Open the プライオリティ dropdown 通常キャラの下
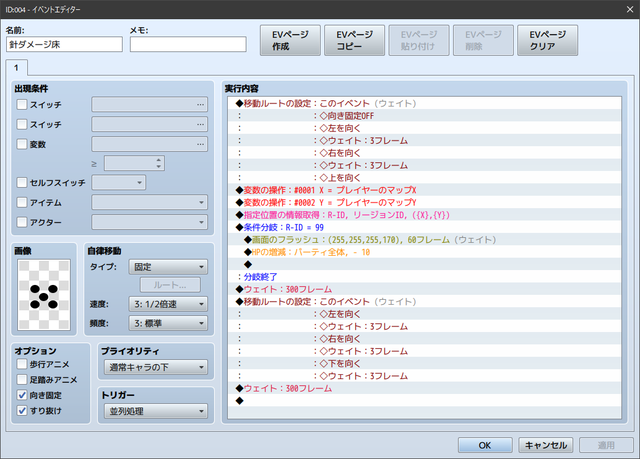This screenshot has height=459, width=640. coord(156,367)
